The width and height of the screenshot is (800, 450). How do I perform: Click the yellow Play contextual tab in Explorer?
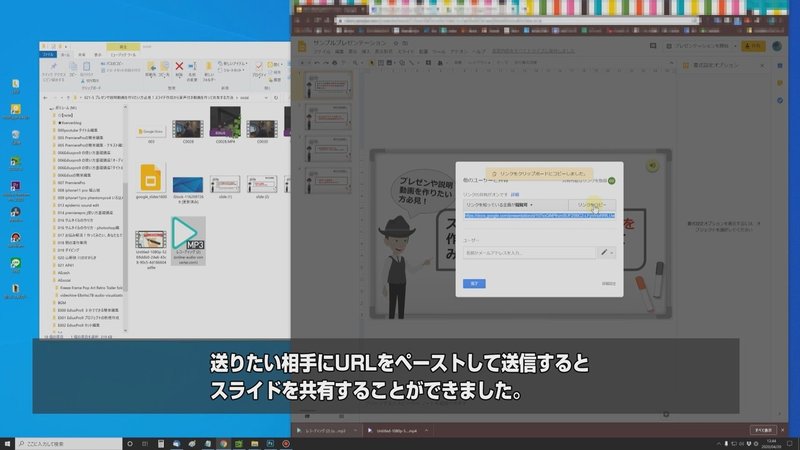click(123, 47)
